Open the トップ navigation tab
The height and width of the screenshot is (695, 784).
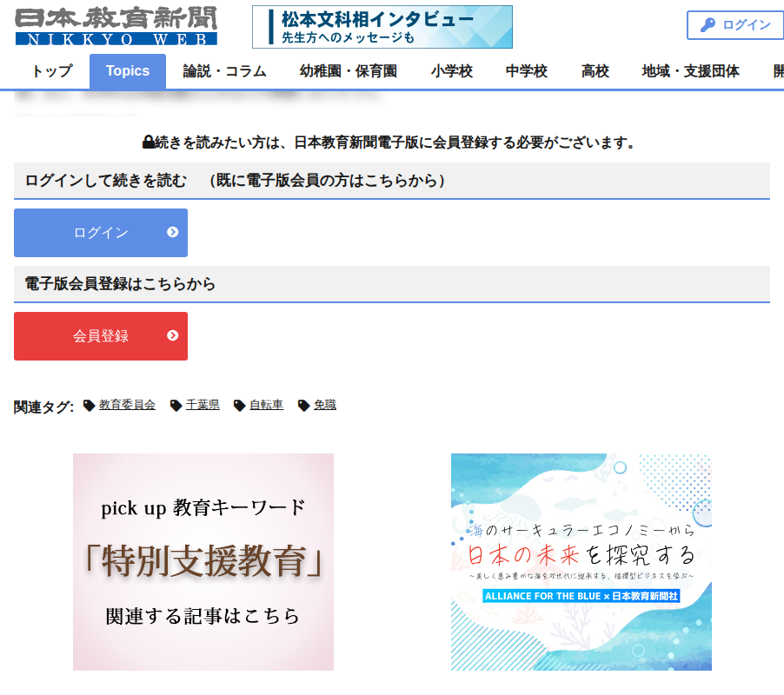52,71
